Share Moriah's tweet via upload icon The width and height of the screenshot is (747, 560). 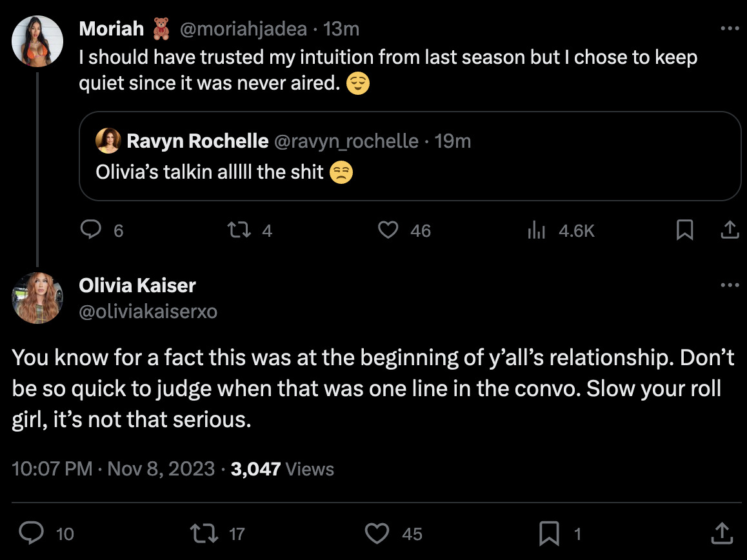tap(730, 230)
